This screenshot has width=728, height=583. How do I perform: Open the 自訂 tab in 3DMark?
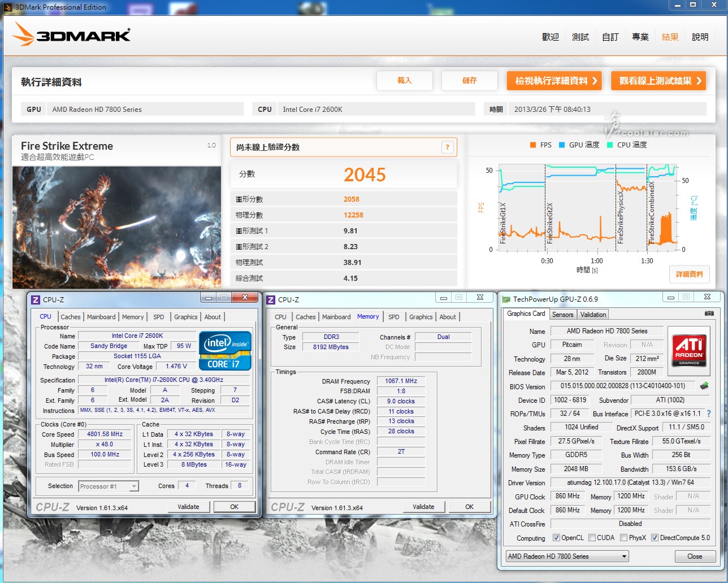click(x=610, y=37)
